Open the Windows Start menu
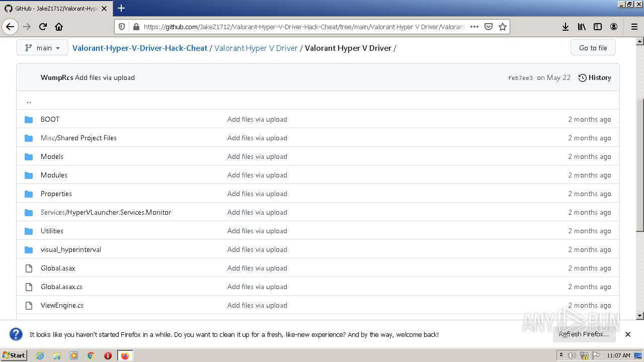644x362 pixels. [x=14, y=355]
